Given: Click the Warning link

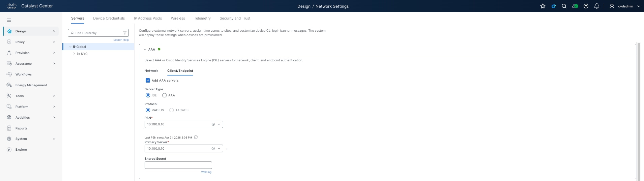Looking at the screenshot, I should (206, 172).
